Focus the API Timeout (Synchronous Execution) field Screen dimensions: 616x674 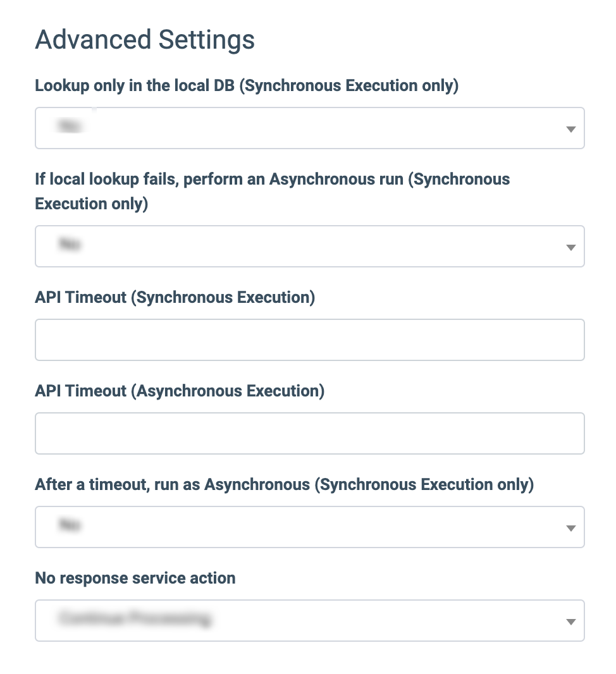point(309,340)
